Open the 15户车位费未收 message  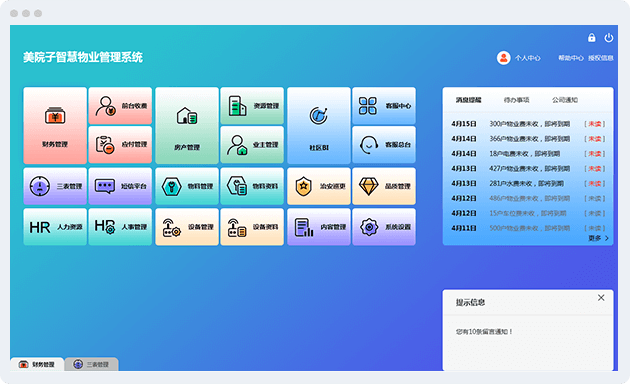(x=528, y=213)
